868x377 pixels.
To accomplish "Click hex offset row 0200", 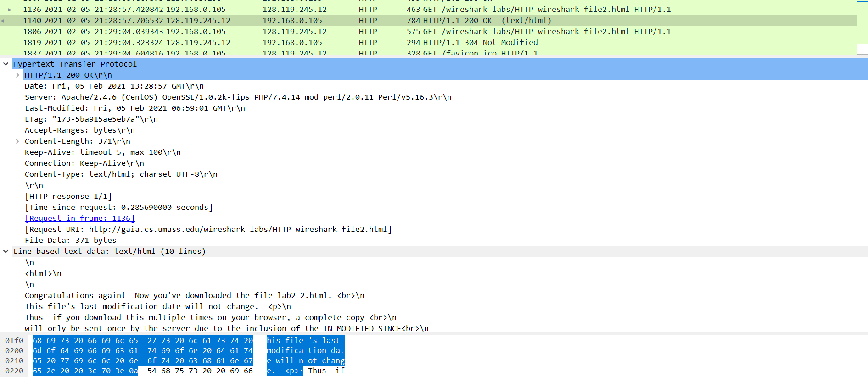I will (x=14, y=350).
